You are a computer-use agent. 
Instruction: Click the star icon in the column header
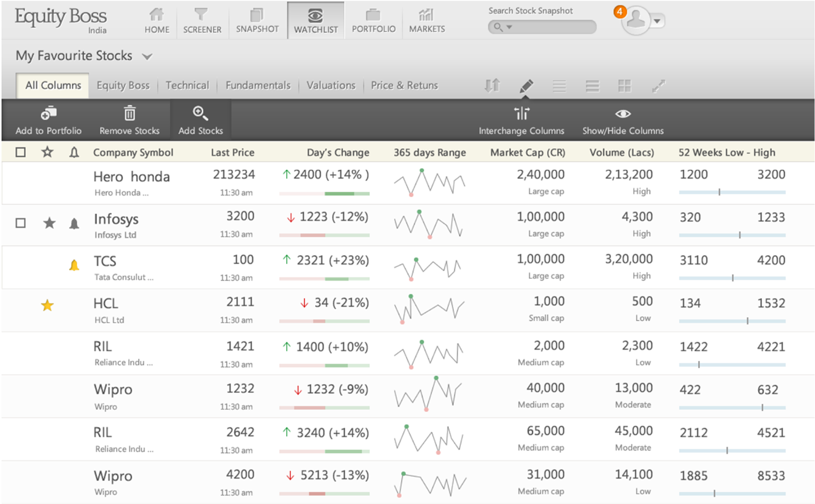click(x=48, y=152)
